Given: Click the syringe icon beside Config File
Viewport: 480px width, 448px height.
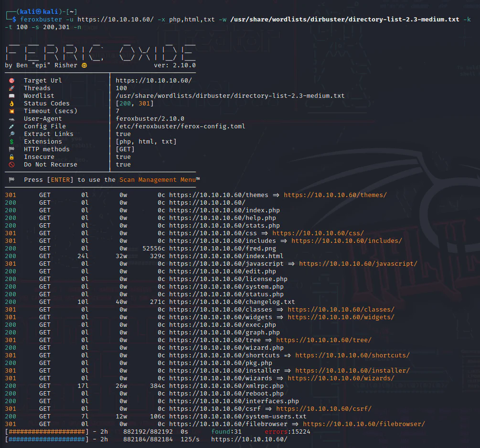Looking at the screenshot, I should (x=11, y=126).
